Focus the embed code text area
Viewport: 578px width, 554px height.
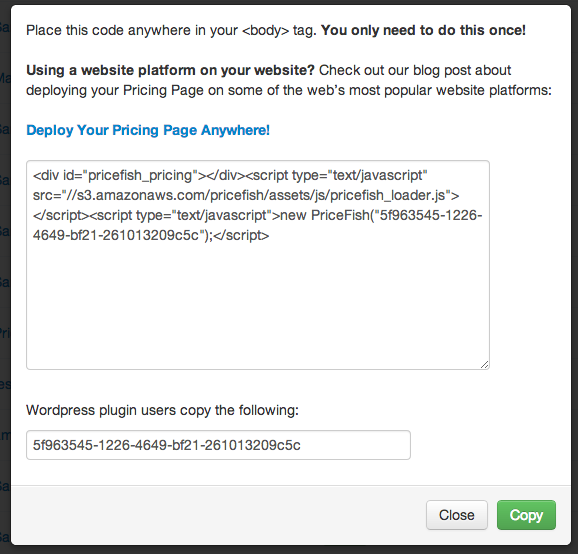pos(258,265)
